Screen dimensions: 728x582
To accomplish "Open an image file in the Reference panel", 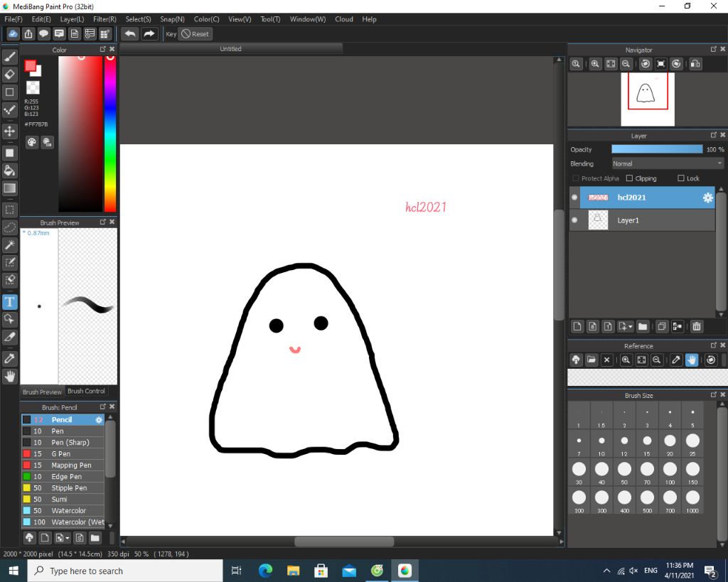I will (x=591, y=360).
